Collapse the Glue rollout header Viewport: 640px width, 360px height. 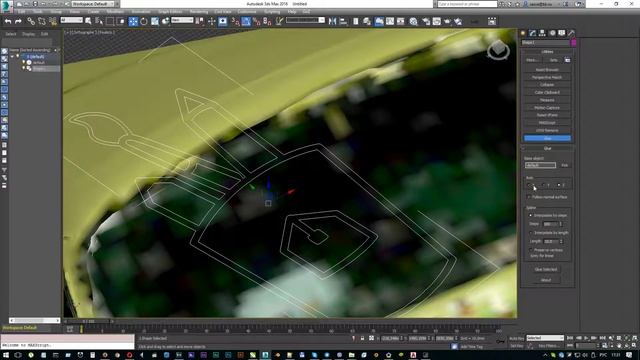pos(547,149)
